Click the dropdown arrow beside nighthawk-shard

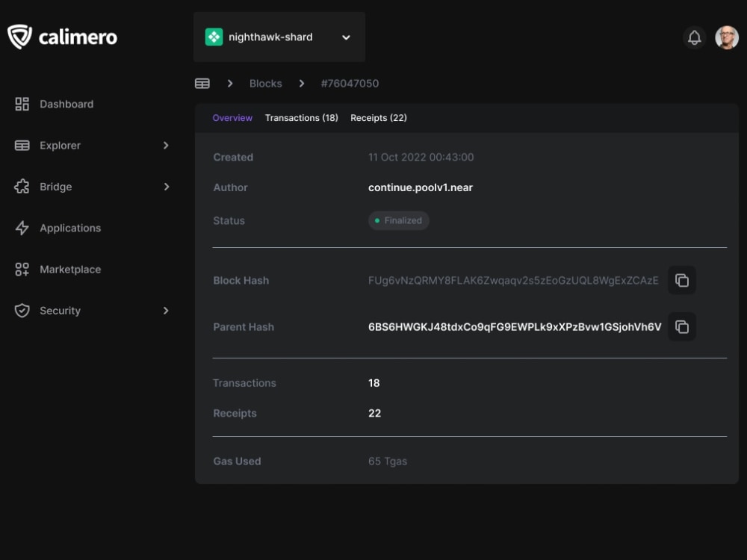[x=347, y=37]
